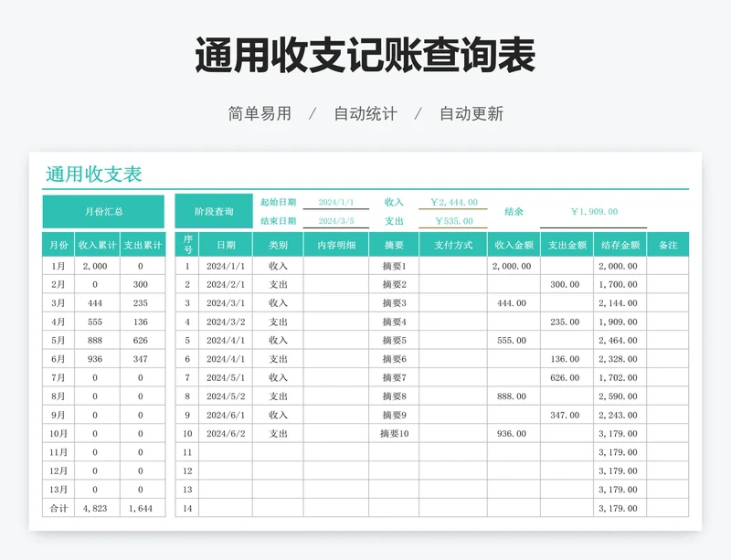Click expense amount 300.00
This screenshot has width=731, height=560.
click(565, 284)
